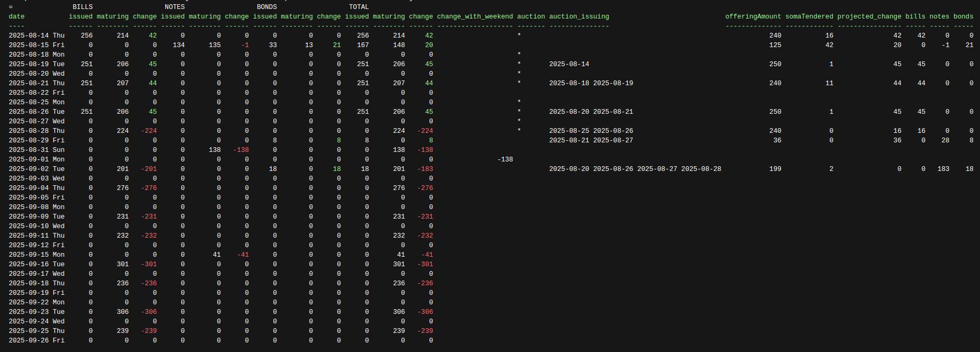Click the 'offeringAmount' column header
This screenshot has width=980, height=352.
753,16
